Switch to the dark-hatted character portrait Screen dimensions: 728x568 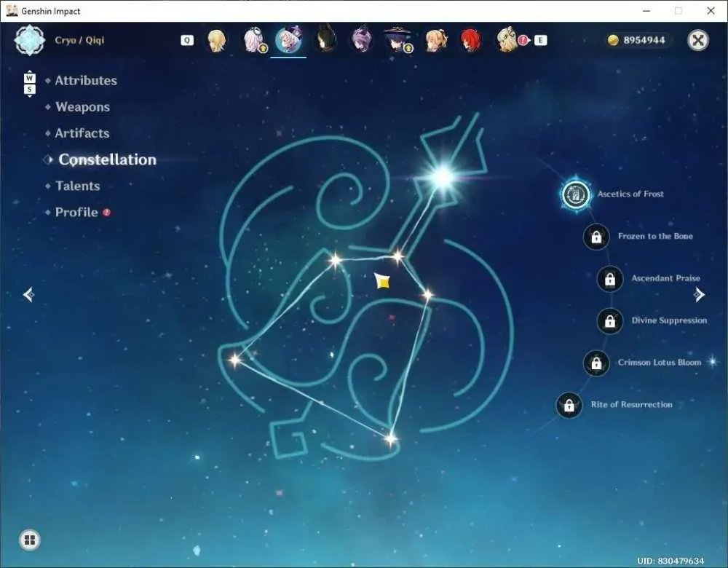coord(398,39)
